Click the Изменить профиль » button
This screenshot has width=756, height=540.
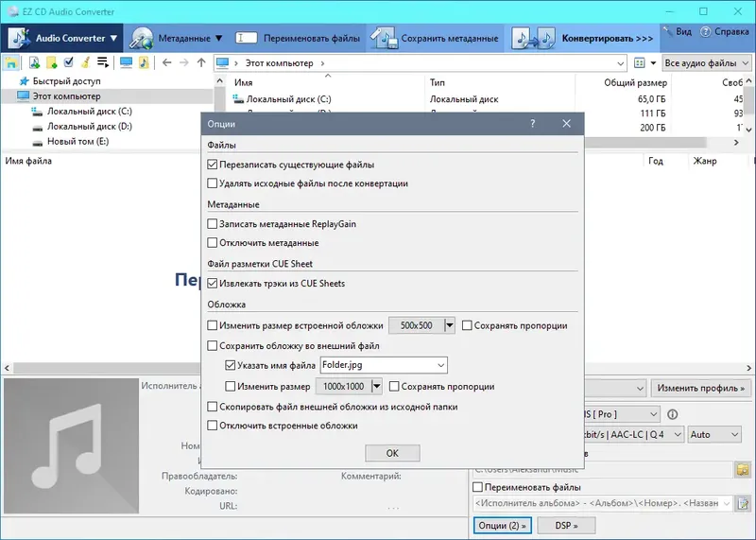[700, 388]
